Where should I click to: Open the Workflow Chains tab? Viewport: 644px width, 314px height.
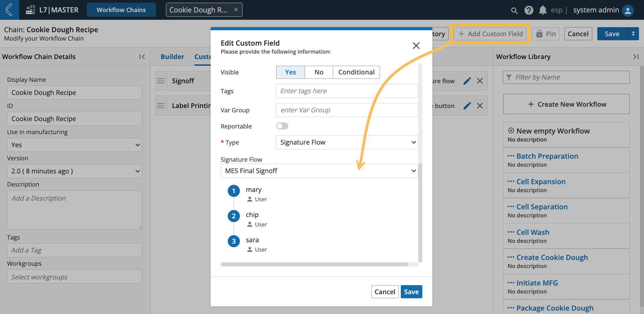121,10
